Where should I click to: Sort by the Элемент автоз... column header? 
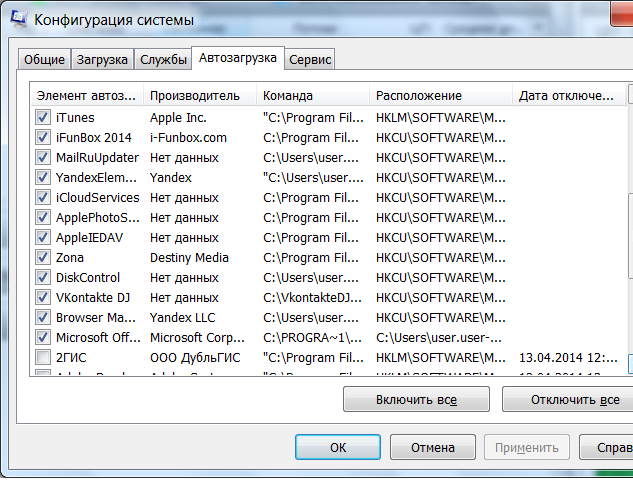[x=86, y=96]
